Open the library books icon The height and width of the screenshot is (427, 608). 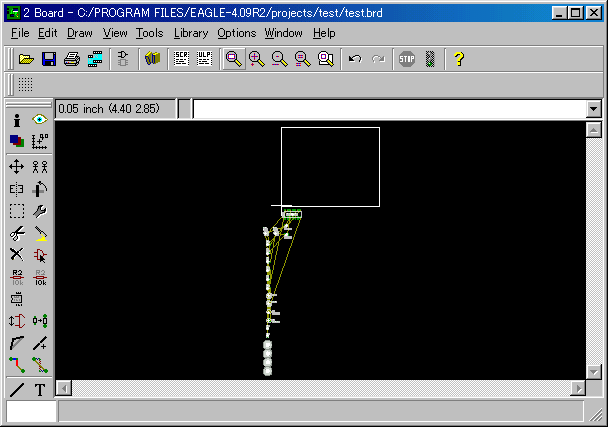tap(153, 59)
